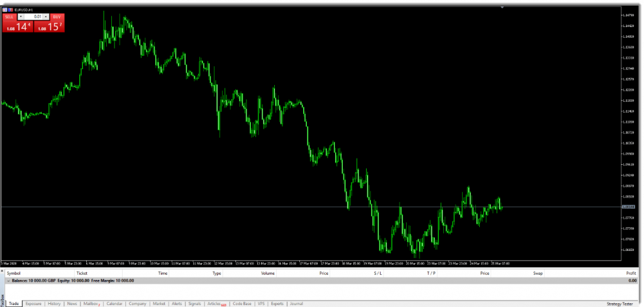The image size is (644, 307).
Task: Open the Code Base tab
Action: [242, 304]
